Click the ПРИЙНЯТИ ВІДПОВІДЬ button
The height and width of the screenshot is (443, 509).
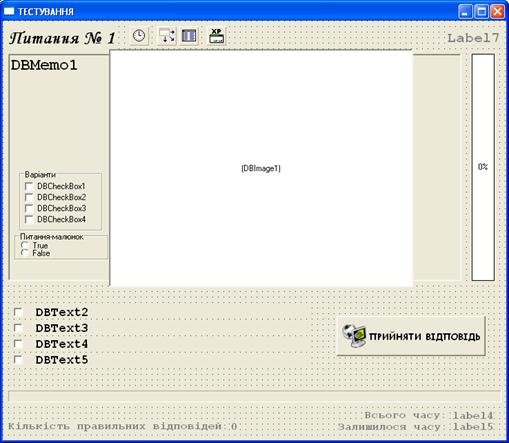(x=411, y=336)
